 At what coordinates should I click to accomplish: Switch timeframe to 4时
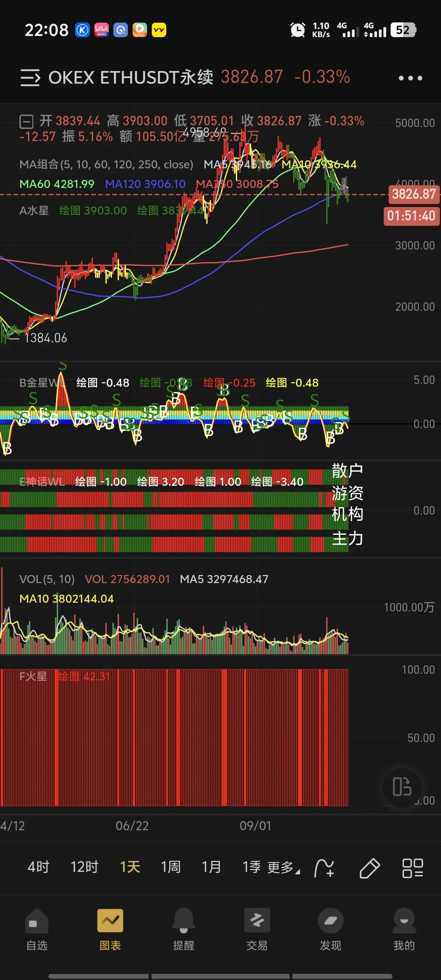[38, 867]
